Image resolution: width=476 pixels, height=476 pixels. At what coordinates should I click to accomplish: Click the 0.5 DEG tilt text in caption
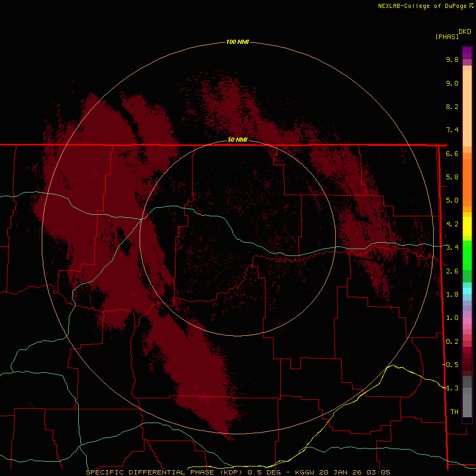coord(264,472)
